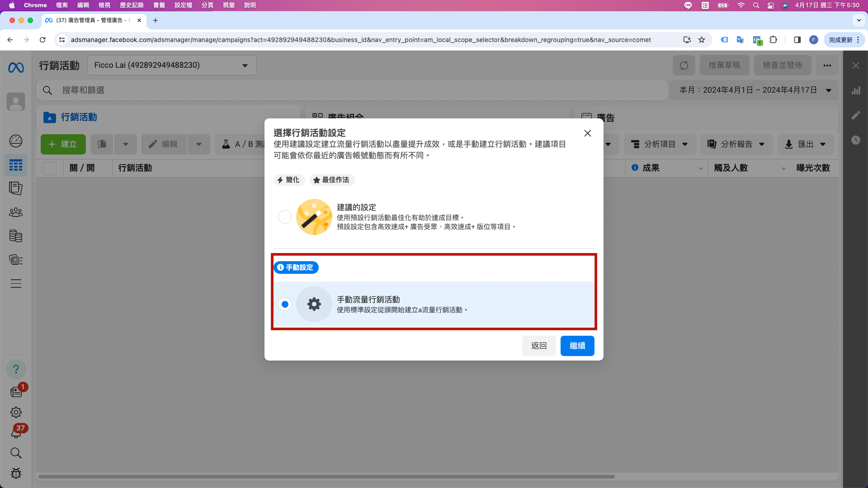Open the 書籤 menu in menu bar
Screen dimensions: 868x488
[x=159, y=5]
